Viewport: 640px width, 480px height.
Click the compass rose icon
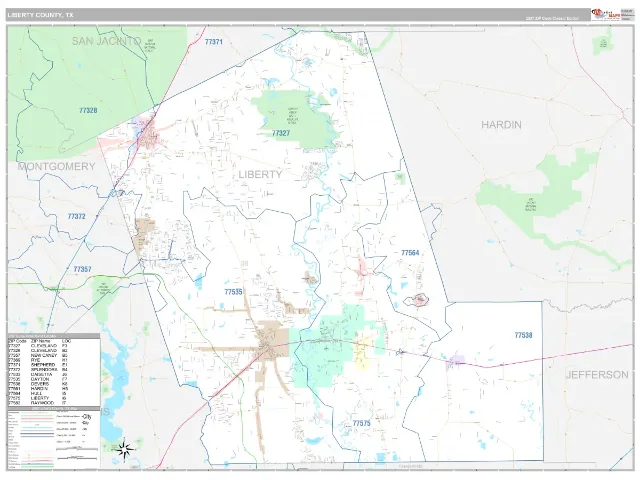tap(124, 449)
